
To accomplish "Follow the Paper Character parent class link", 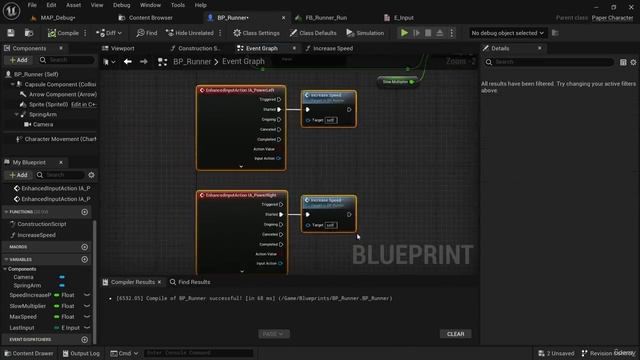I will [x=612, y=18].
